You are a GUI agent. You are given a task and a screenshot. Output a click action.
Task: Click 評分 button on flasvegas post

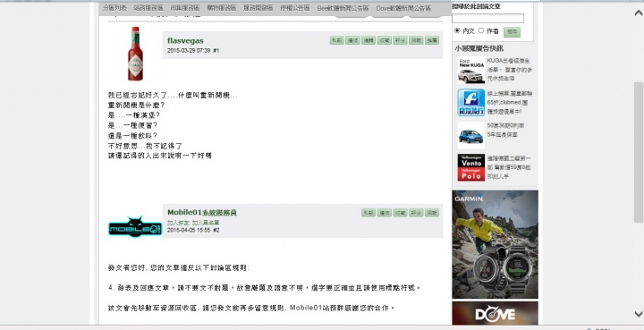pyautogui.click(x=400, y=40)
